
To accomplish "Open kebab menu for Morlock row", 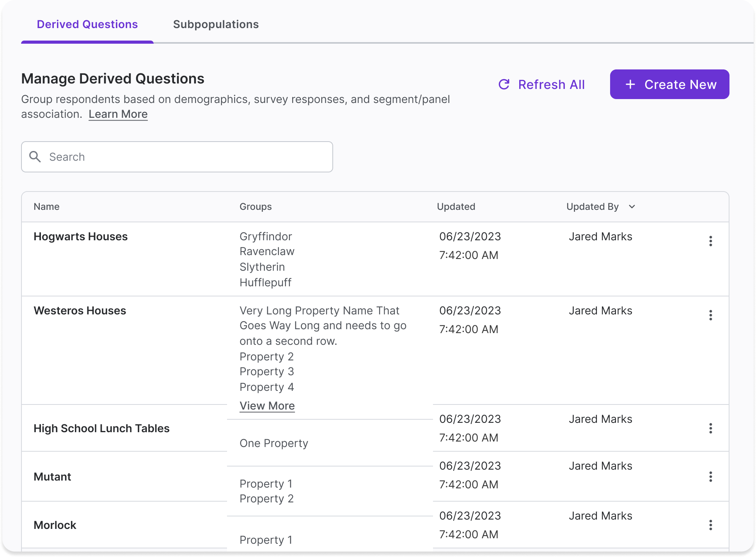I will pos(710,525).
